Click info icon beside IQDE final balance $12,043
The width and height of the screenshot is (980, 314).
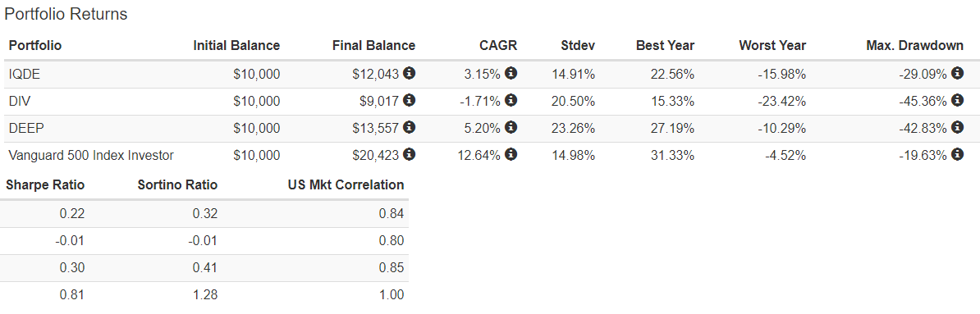tap(410, 74)
